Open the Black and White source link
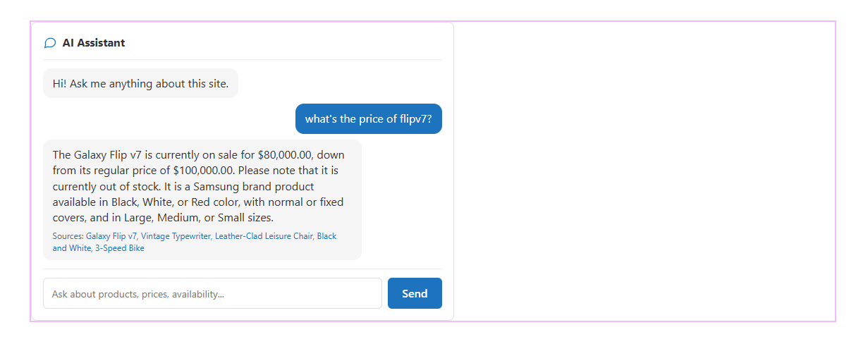The width and height of the screenshot is (868, 344). click(326, 236)
